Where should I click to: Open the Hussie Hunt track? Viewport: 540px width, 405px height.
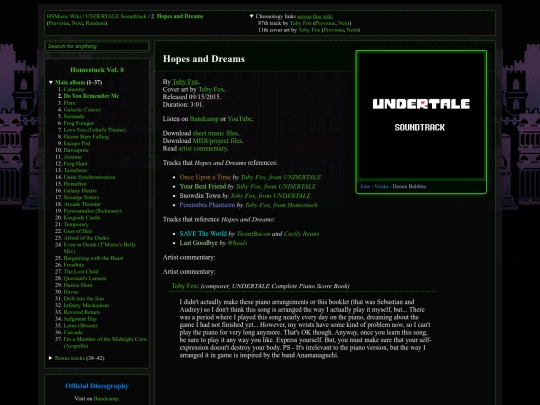[78, 285]
